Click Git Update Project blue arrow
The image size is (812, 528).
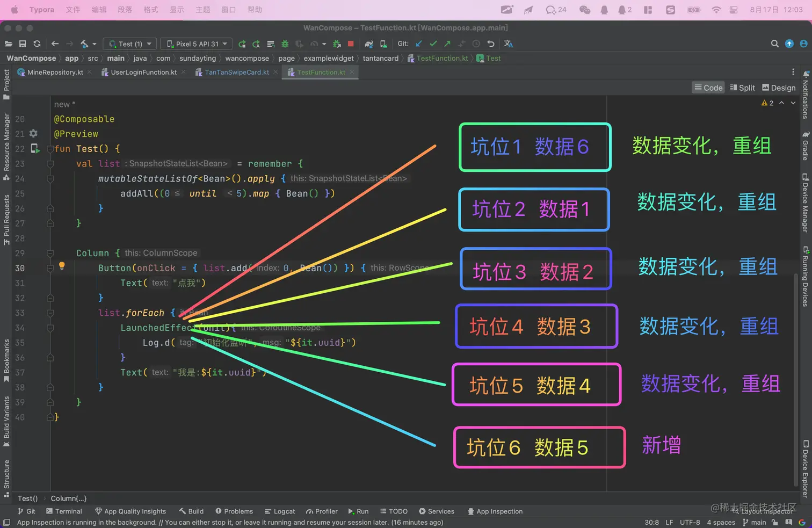coord(419,44)
